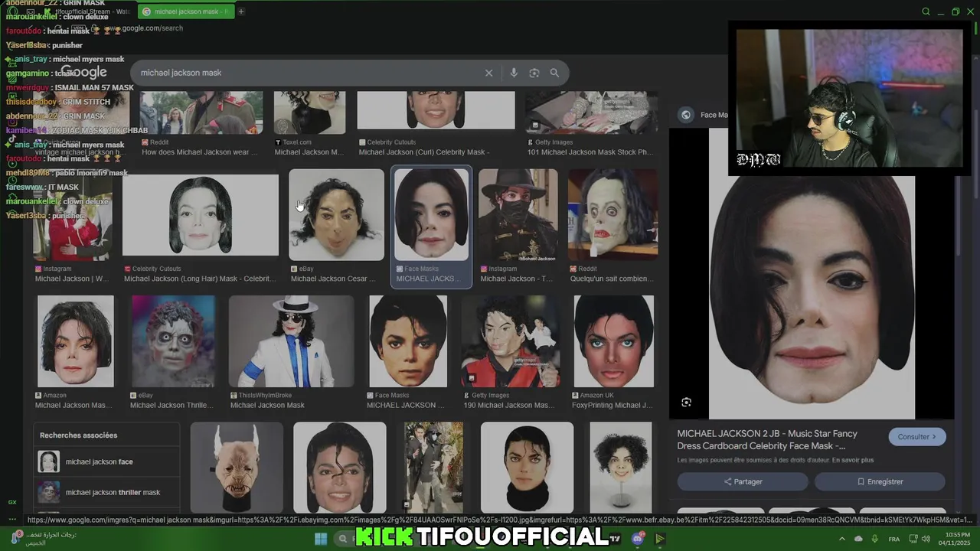980x551 pixels.
Task: Click the globe icon in preview header
Action: coord(686,115)
